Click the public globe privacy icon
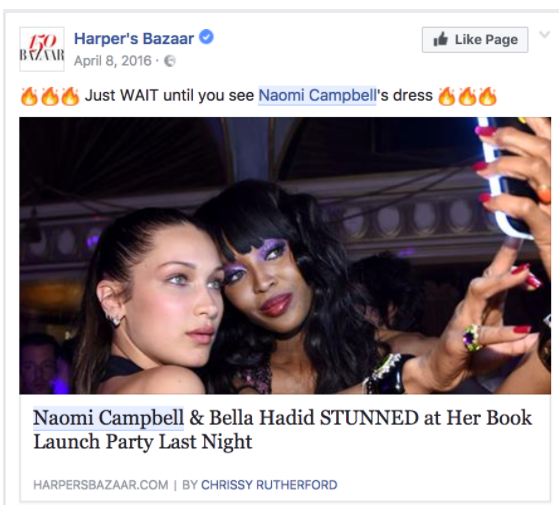 170,61
